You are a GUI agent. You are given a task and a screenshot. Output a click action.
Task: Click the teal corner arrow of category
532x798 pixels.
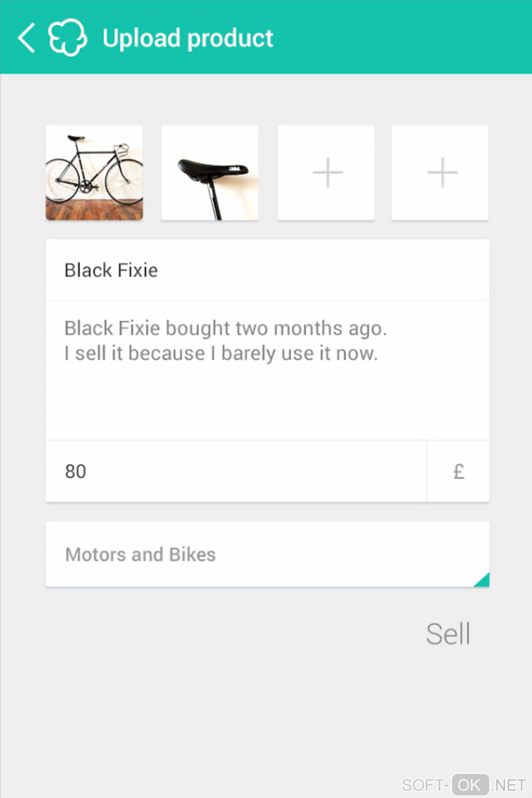(483, 581)
